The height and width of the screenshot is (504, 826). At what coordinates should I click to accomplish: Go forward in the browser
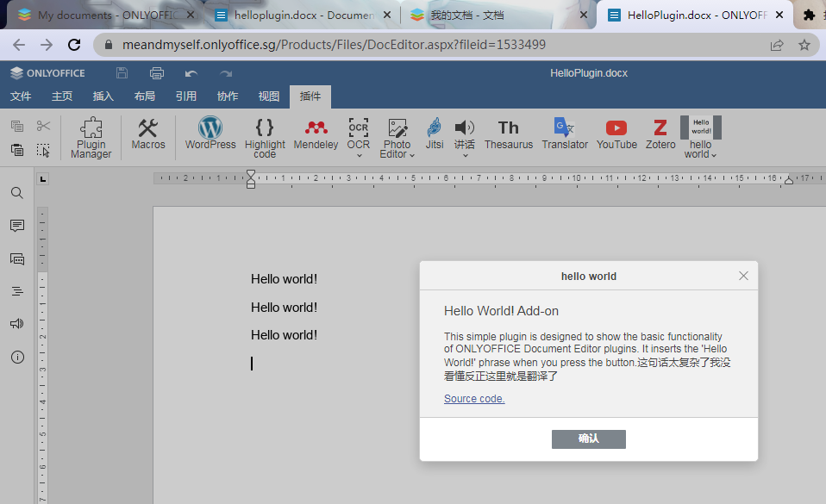click(47, 45)
